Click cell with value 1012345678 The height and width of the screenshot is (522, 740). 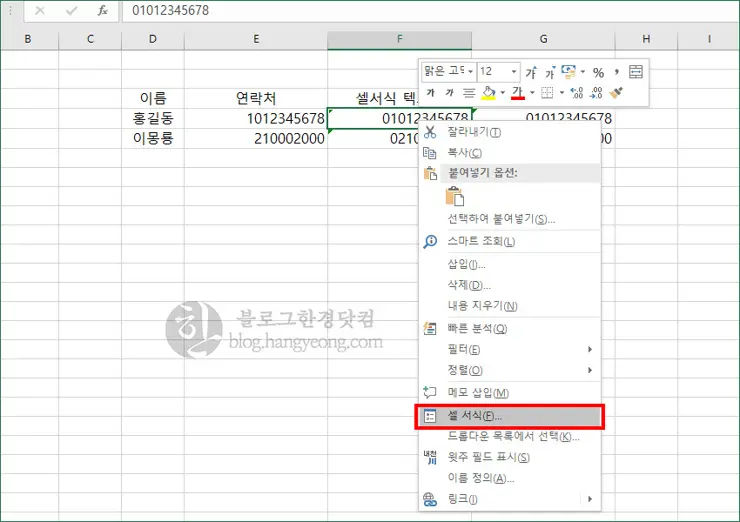(x=256, y=118)
